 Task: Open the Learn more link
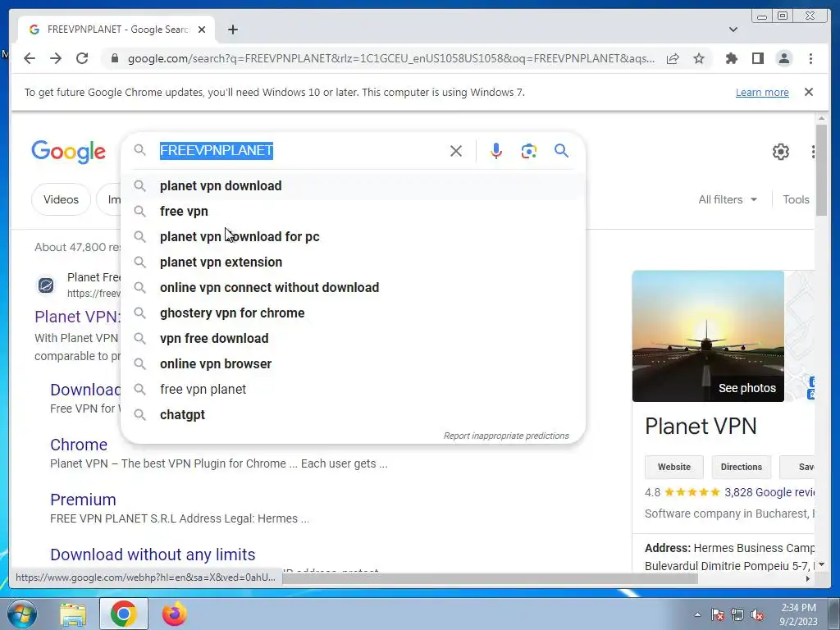(762, 92)
